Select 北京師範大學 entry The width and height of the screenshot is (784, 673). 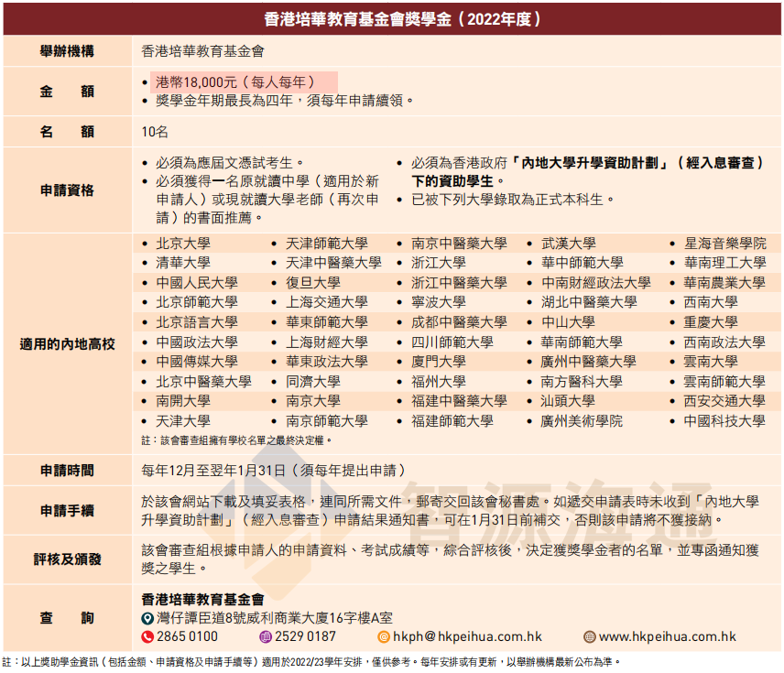pyautogui.click(x=197, y=302)
